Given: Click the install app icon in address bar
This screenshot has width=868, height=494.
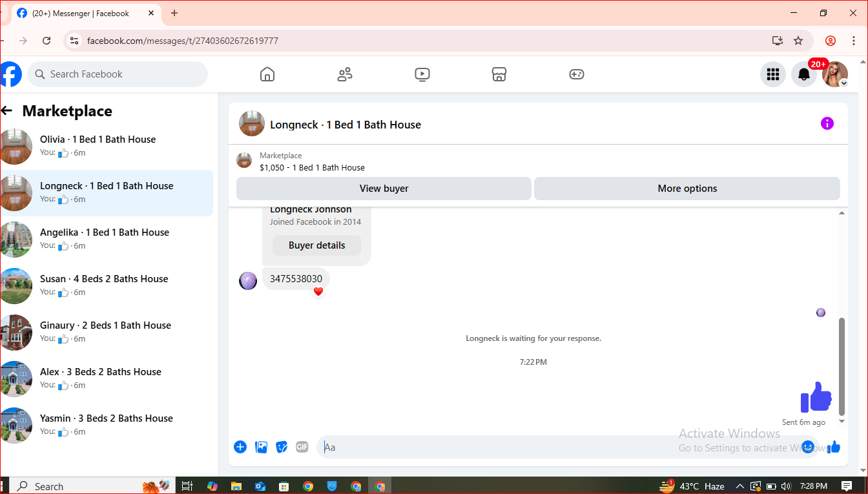Looking at the screenshot, I should (778, 41).
